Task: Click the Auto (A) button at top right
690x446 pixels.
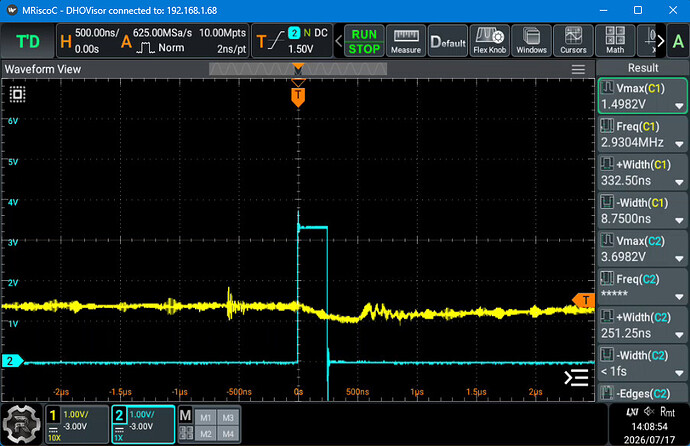Action: [678, 41]
